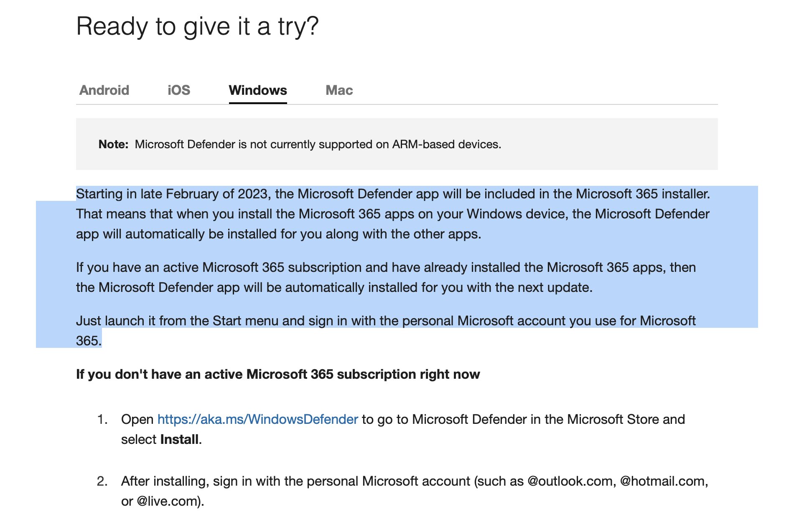
Task: Open the aka.ms/WindowsDefender link
Action: 257,419
